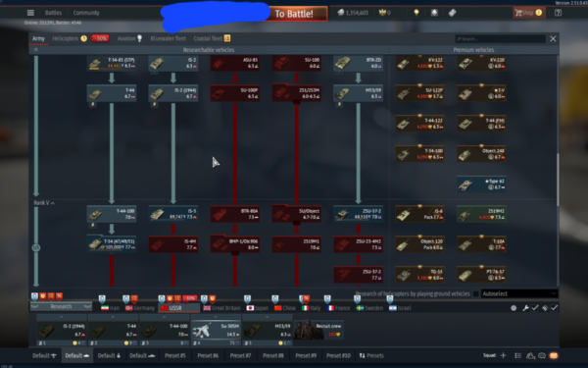
Task: Select the IS-3 vehicle card
Action: coord(172,214)
